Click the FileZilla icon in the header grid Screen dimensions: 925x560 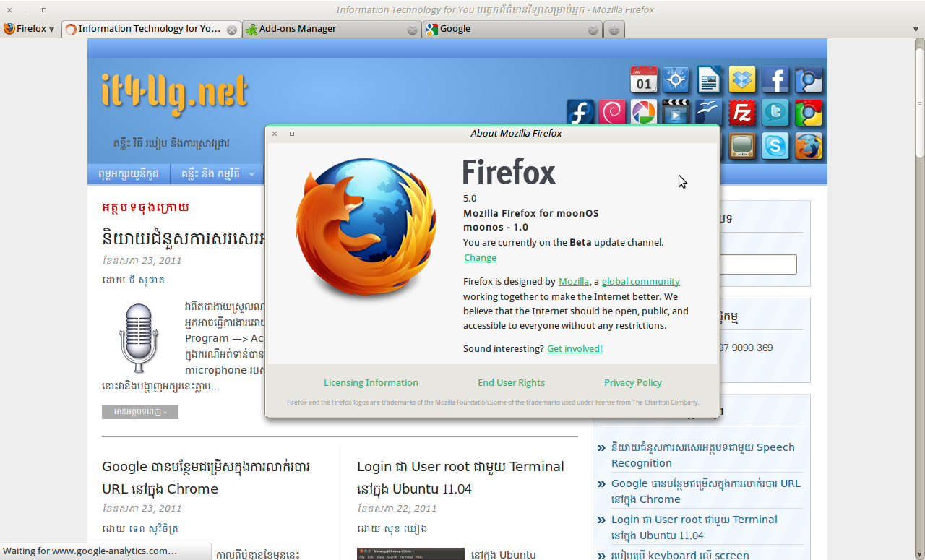point(742,112)
